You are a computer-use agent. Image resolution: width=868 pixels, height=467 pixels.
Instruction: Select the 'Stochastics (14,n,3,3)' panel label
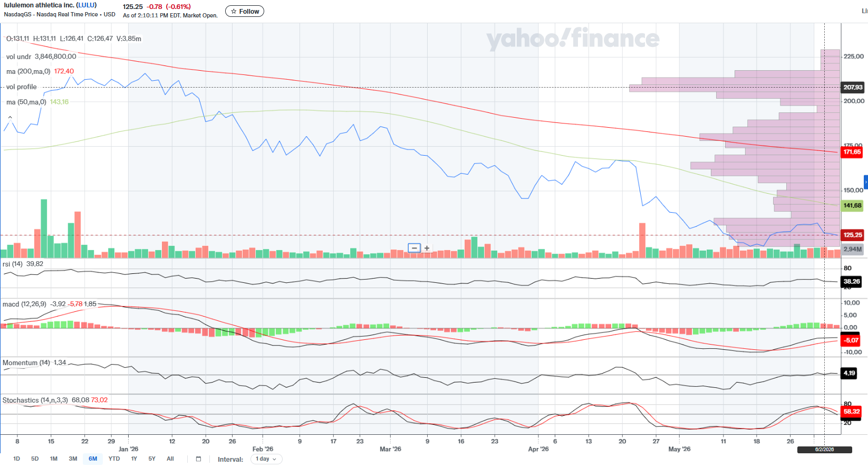[35, 400]
